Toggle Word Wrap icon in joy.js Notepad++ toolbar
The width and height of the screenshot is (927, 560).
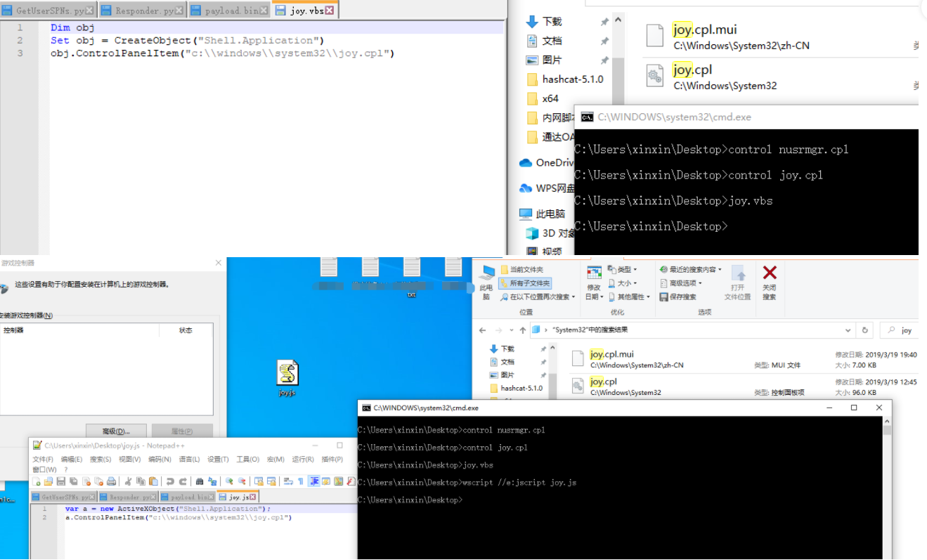coord(288,481)
